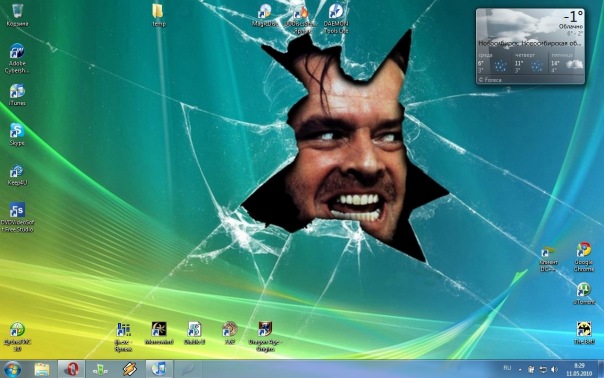
Task: Switch to iTunes window in taskbar
Action: point(159,369)
